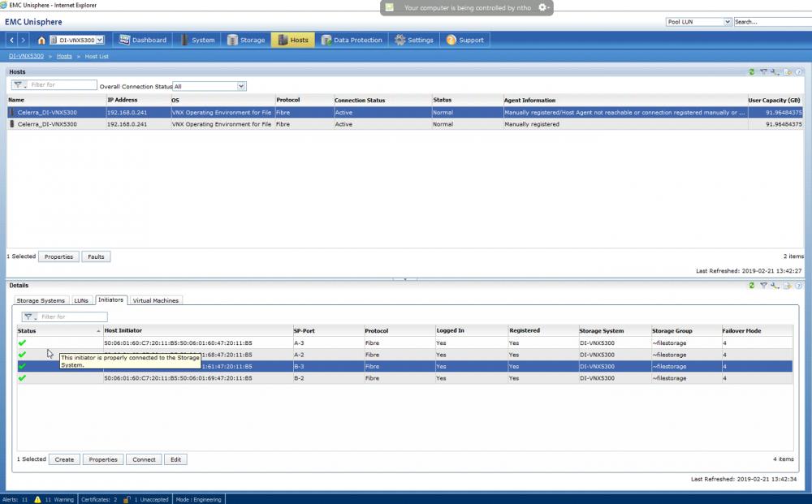Click the Connect button
Screen dimensions: 812x504
[x=144, y=459]
